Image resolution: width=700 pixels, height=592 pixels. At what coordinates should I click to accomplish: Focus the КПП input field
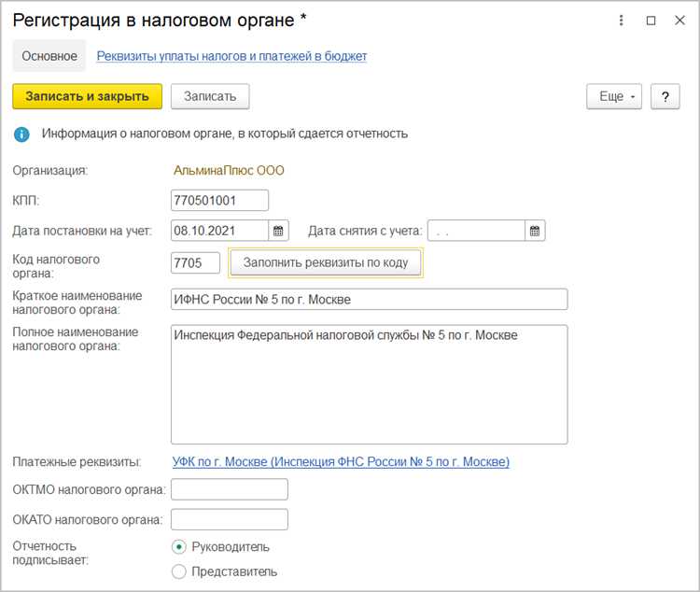point(219,200)
